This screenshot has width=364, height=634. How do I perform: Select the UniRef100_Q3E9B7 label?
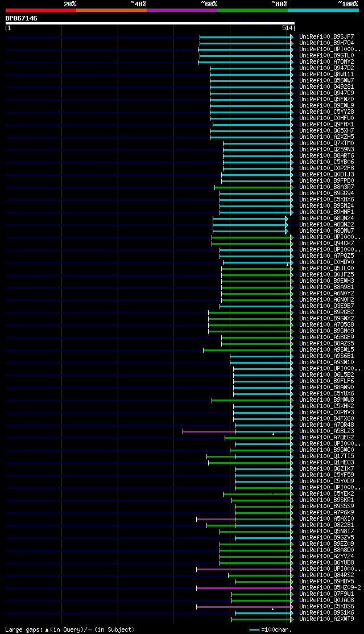pyautogui.click(x=327, y=306)
